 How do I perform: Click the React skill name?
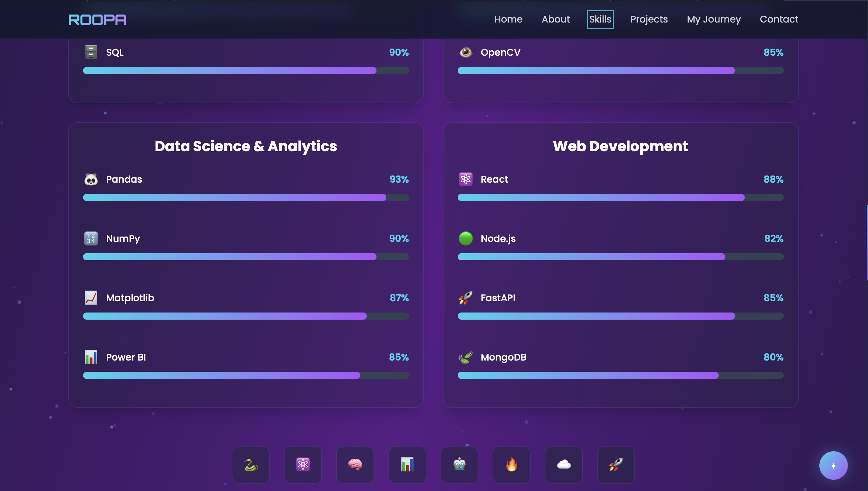coord(494,179)
